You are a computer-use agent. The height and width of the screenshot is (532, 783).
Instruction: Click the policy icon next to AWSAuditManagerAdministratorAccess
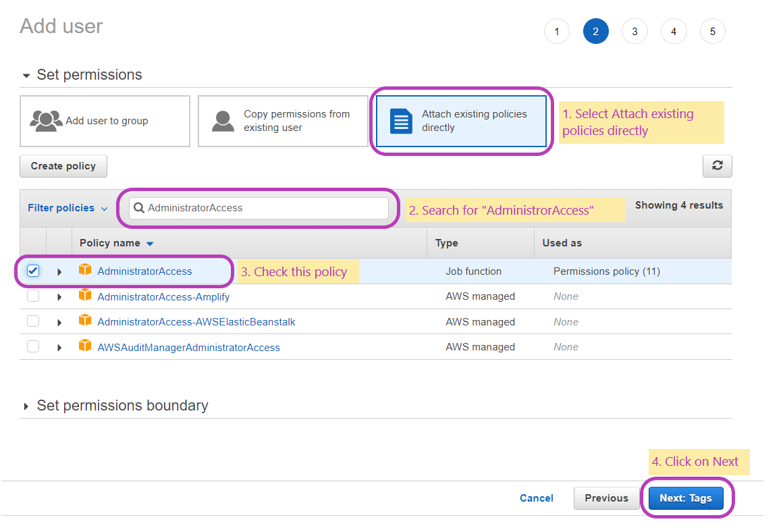point(85,346)
